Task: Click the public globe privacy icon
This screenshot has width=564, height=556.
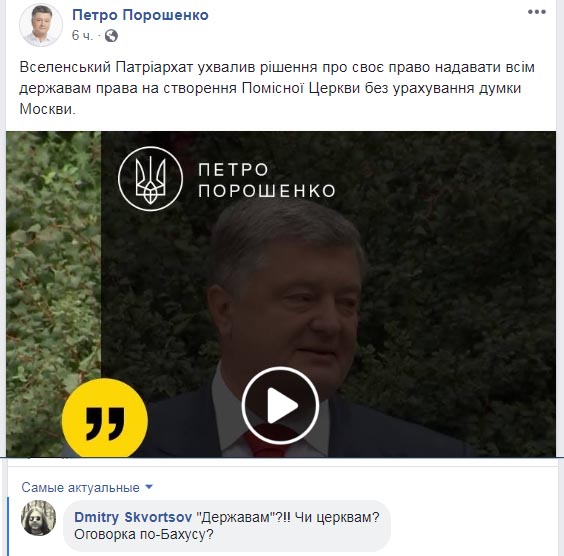Action: coord(111,36)
